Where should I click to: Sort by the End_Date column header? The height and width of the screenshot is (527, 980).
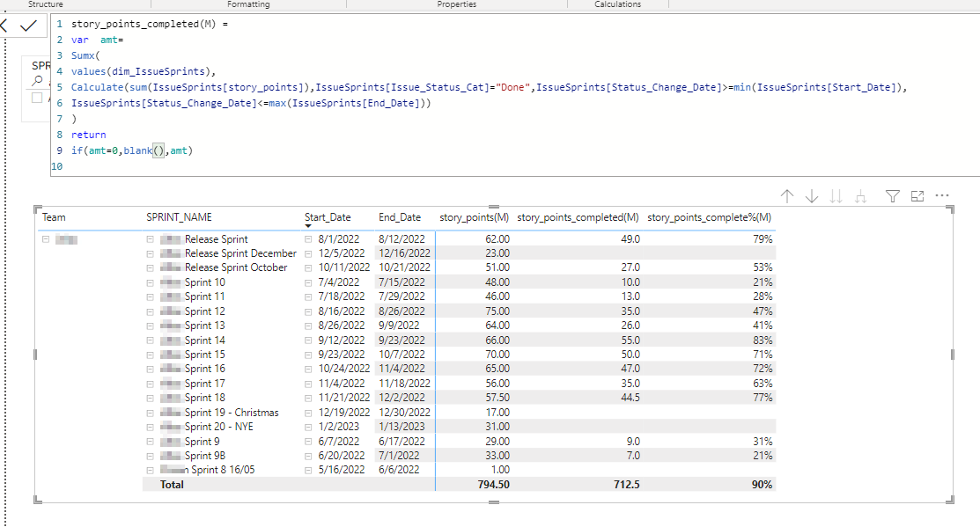400,217
